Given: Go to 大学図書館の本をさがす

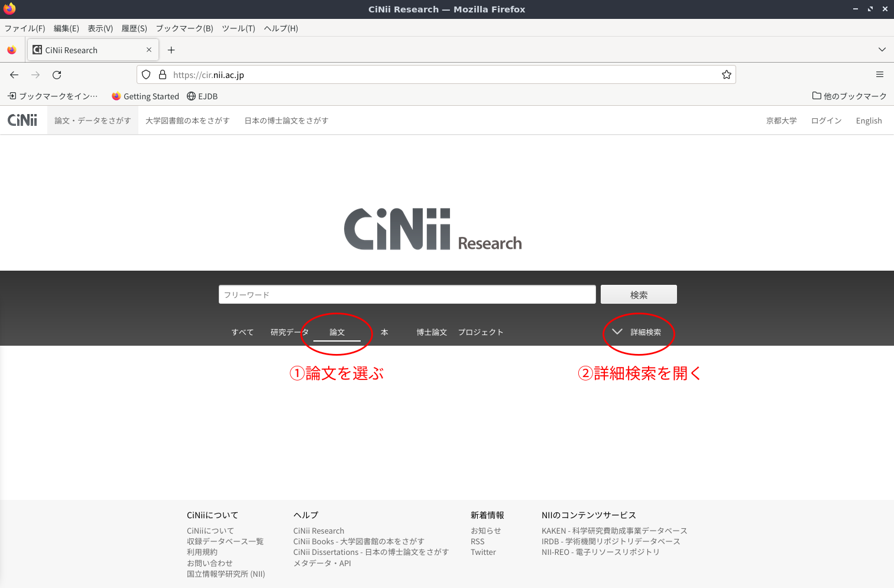Looking at the screenshot, I should tap(187, 121).
